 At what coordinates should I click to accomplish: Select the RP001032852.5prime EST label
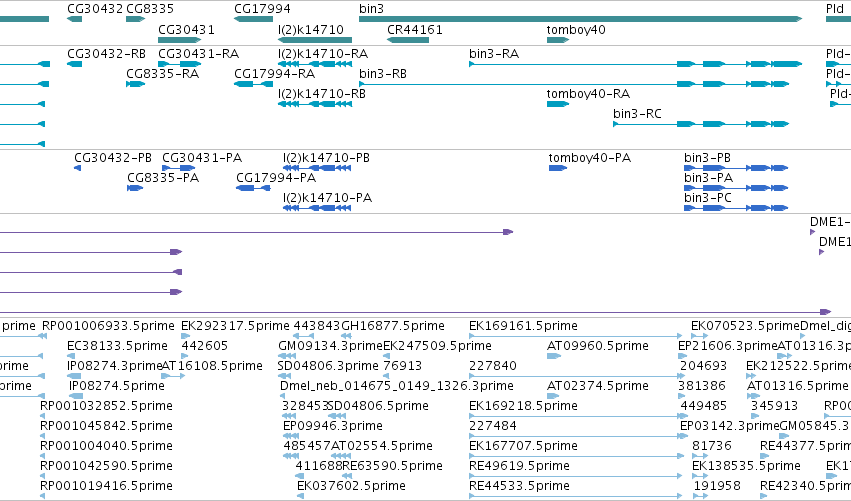(106, 406)
